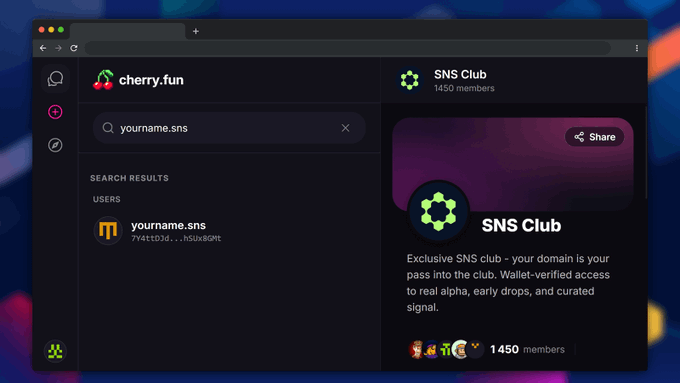The height and width of the screenshot is (383, 680).
Task: Click the cherry.fun brand name
Action: (151, 80)
